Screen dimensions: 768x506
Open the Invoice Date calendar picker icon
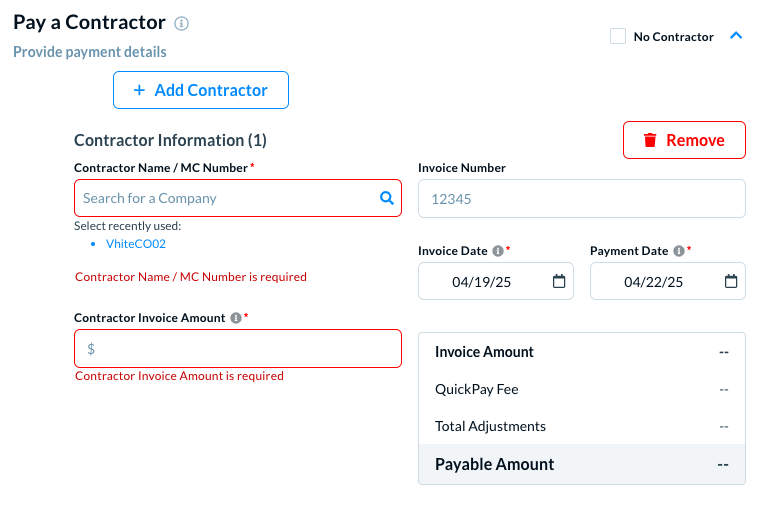[x=559, y=282]
